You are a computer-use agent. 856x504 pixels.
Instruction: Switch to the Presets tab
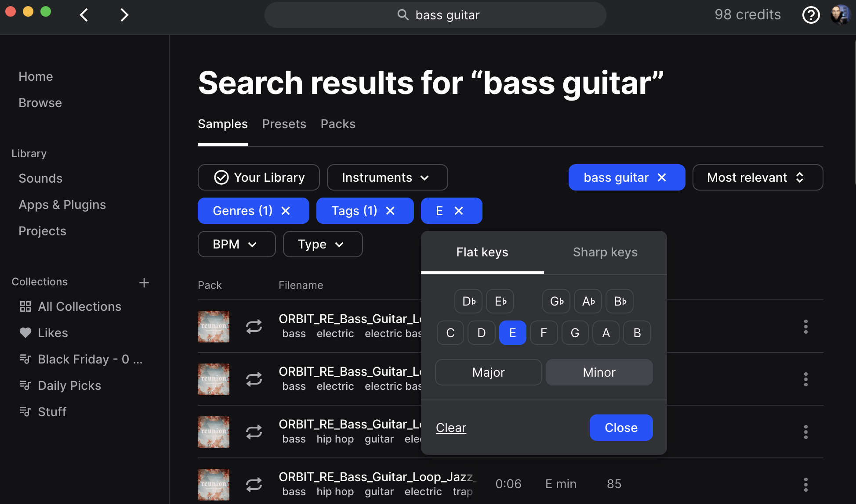click(x=284, y=124)
